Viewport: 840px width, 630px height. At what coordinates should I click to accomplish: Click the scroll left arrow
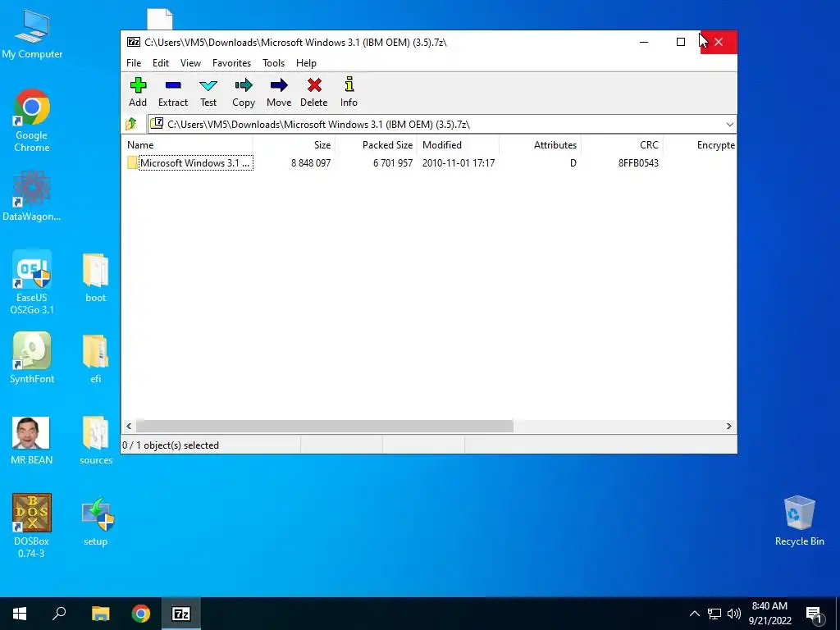click(129, 426)
